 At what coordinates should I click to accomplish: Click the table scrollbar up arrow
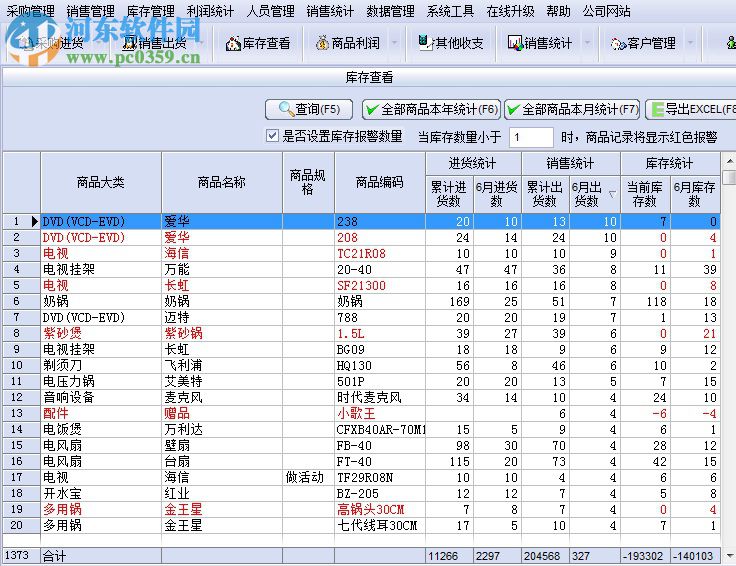[729, 161]
